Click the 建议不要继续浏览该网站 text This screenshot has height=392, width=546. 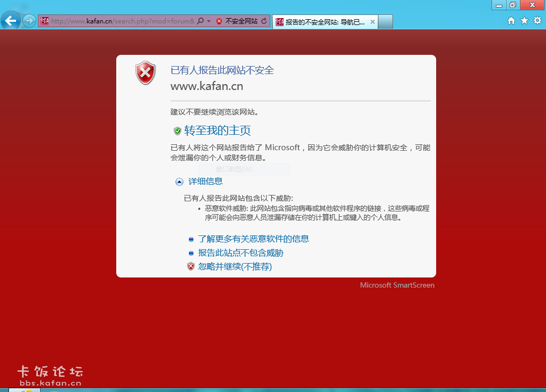tap(214, 112)
